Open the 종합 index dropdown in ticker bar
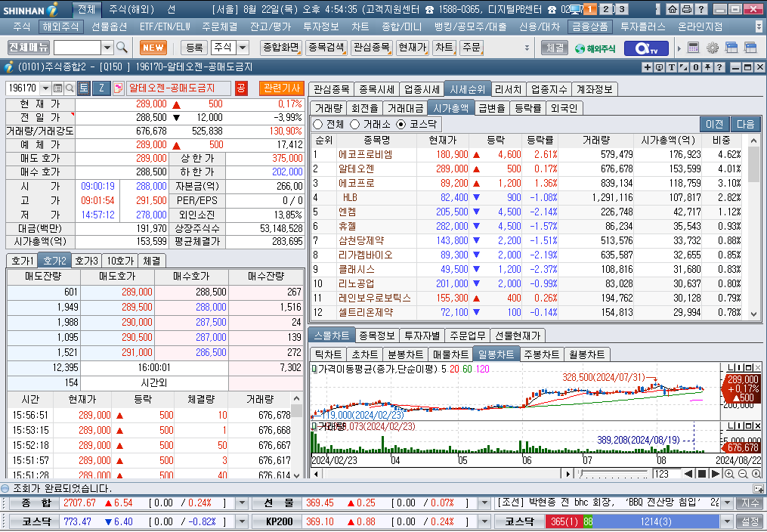The width and height of the screenshot is (767, 532). pyautogui.click(x=242, y=503)
